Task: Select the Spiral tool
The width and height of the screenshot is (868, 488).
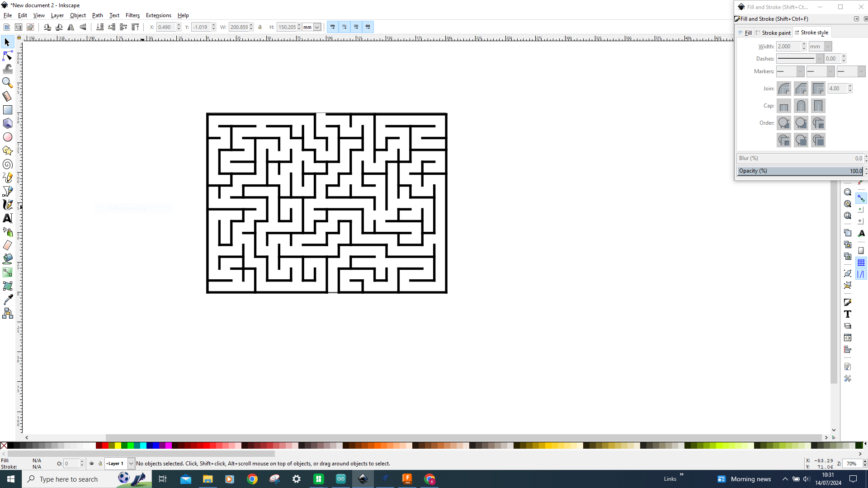Action: (x=7, y=164)
